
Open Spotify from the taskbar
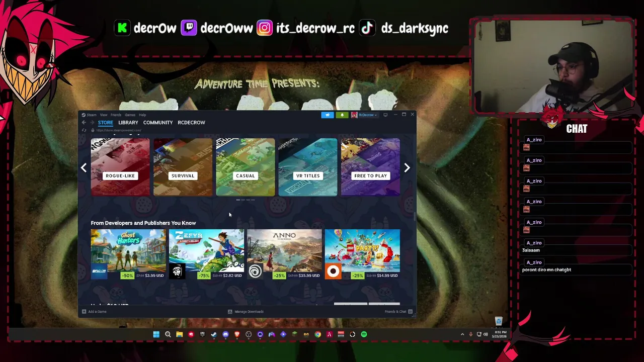pyautogui.click(x=364, y=334)
